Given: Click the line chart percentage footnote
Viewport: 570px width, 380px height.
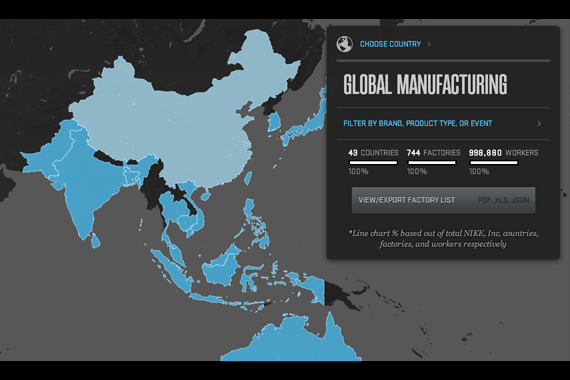Looking at the screenshot, I should pyautogui.click(x=443, y=239).
